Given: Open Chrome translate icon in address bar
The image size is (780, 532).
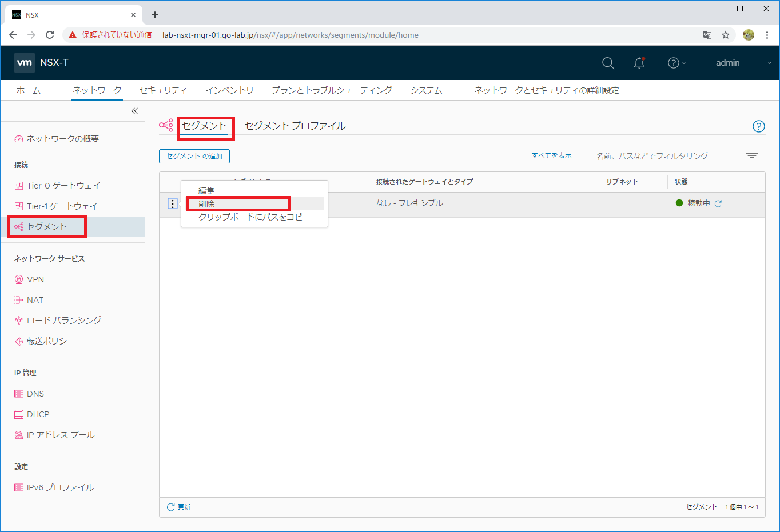Looking at the screenshot, I should click(x=707, y=35).
